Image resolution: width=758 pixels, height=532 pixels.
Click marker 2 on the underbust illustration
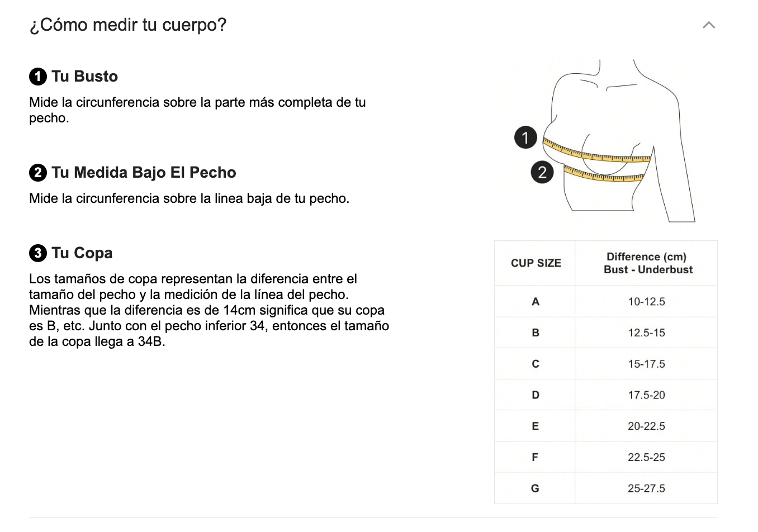tap(542, 172)
